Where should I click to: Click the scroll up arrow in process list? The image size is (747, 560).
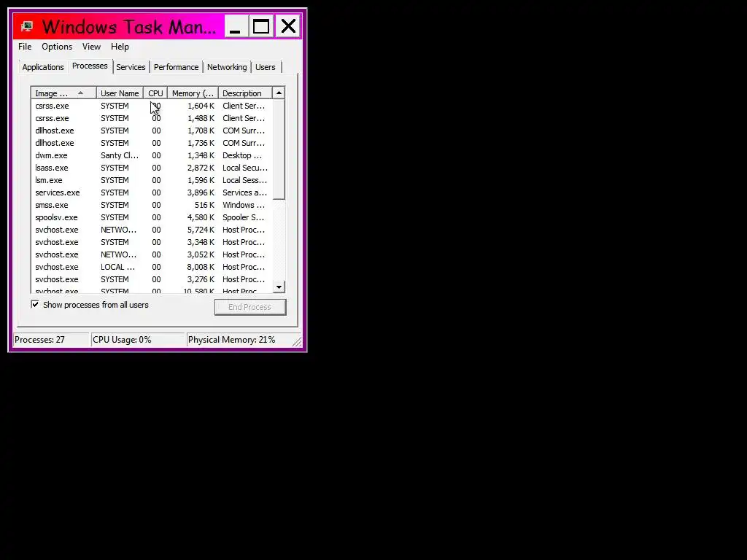click(x=279, y=93)
